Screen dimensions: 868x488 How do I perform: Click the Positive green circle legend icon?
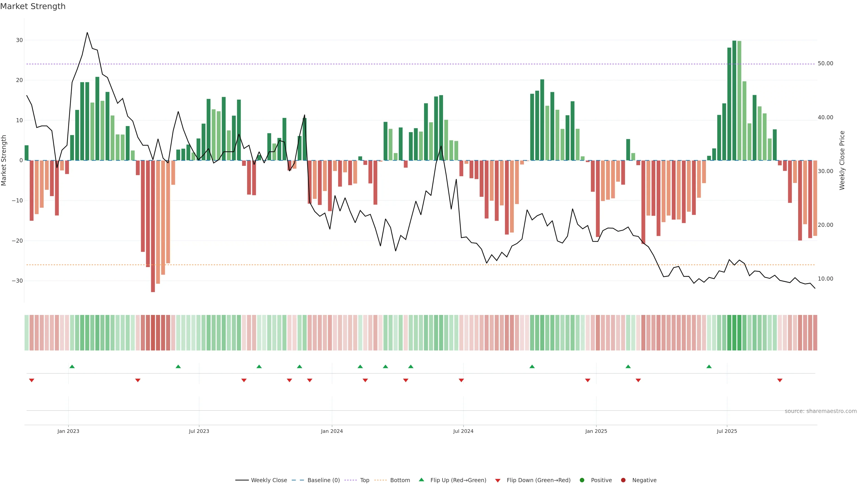tap(582, 480)
